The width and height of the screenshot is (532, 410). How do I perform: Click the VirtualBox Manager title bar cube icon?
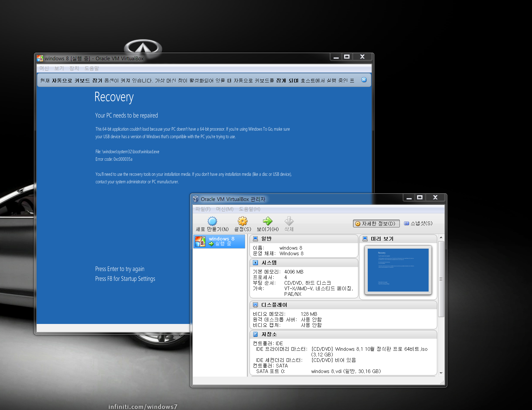coord(196,199)
